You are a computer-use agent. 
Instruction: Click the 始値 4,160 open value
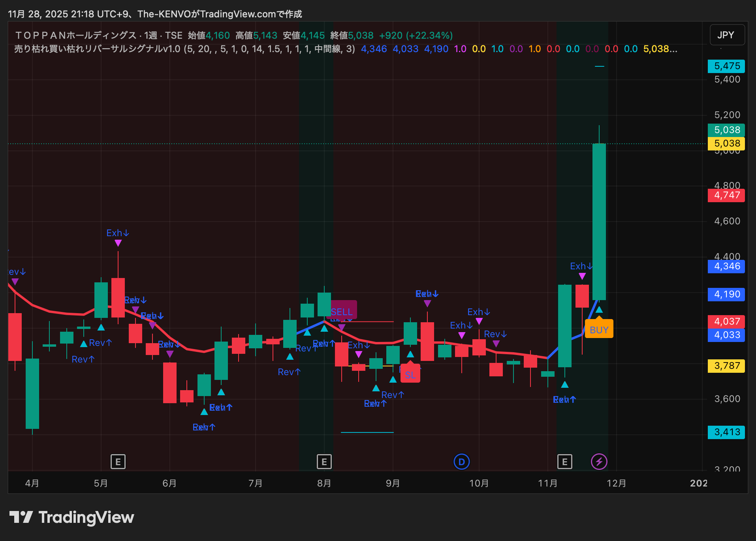[209, 36]
